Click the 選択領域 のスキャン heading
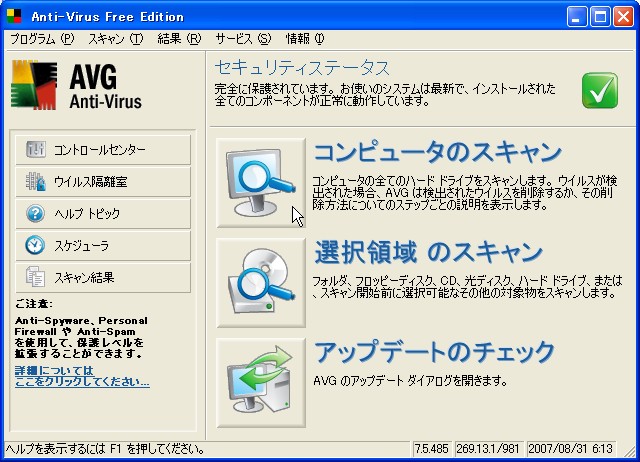The image size is (640, 462). [x=428, y=253]
